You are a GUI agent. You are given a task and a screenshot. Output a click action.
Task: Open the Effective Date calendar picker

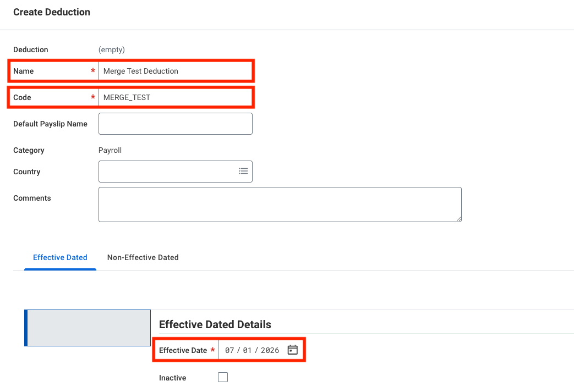coord(292,350)
